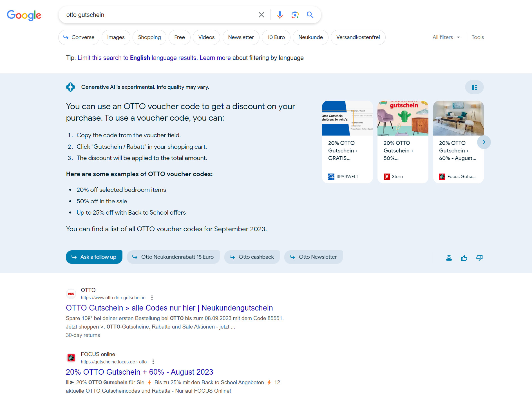532x398 pixels.
Task: Activate voice search with the microphone icon
Action: pos(280,15)
